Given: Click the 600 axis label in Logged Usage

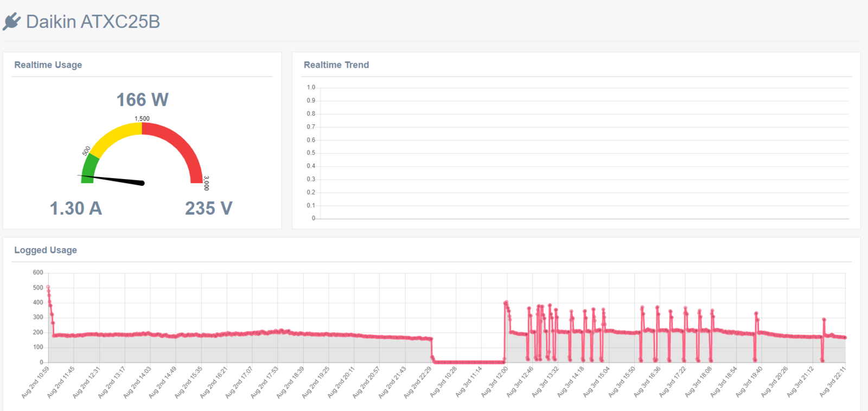Looking at the screenshot, I should point(38,273).
